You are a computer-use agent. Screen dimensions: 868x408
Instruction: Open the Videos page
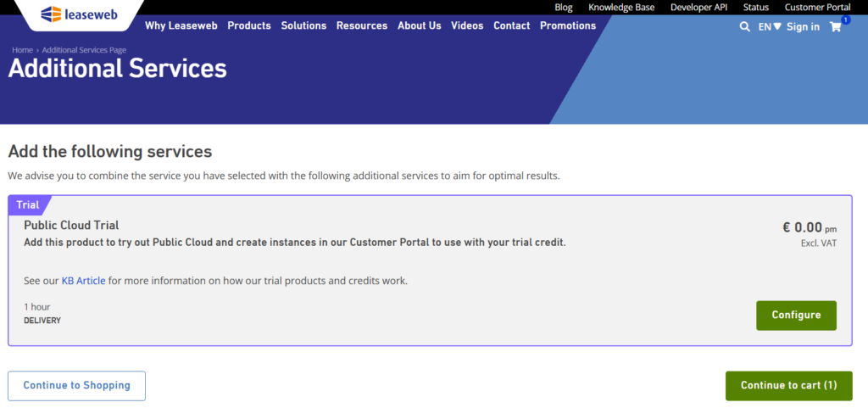[467, 25]
